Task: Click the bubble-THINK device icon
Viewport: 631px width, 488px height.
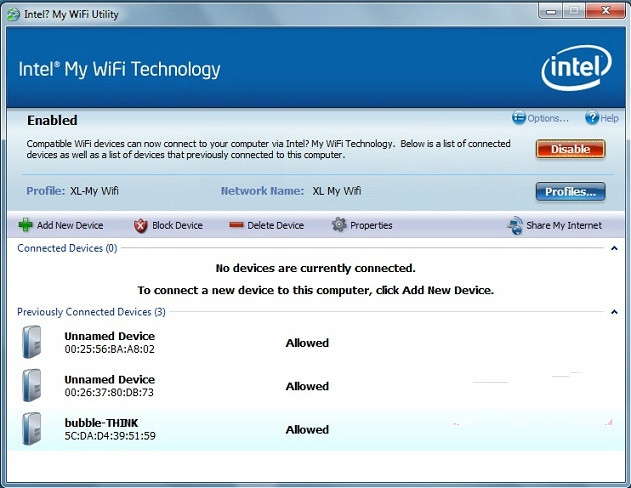Action: 31,429
